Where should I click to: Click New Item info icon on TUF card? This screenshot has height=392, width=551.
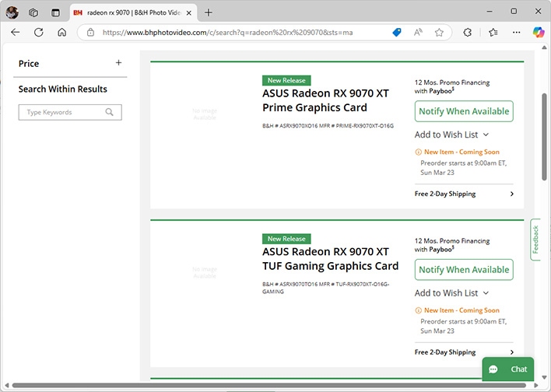[x=418, y=310]
